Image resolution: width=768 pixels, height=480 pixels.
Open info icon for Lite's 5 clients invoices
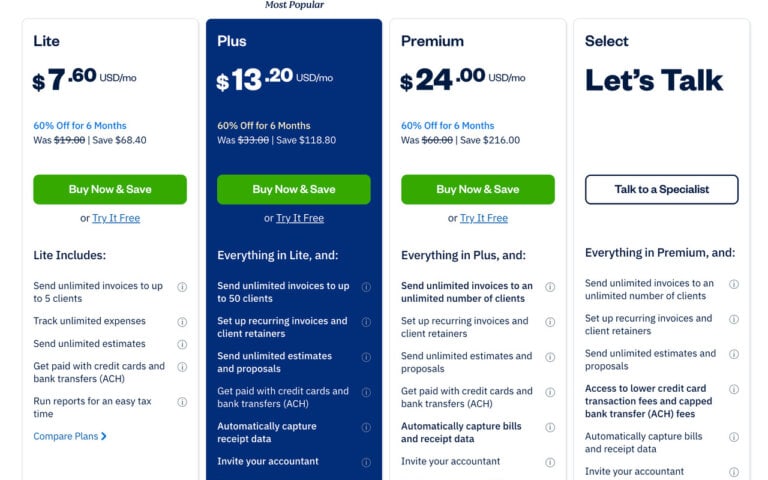pyautogui.click(x=182, y=287)
